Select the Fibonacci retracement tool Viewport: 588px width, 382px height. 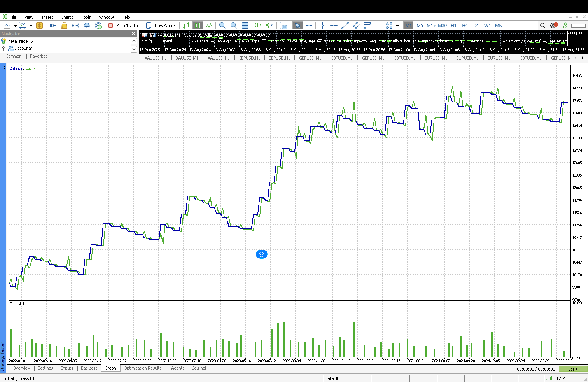click(368, 25)
